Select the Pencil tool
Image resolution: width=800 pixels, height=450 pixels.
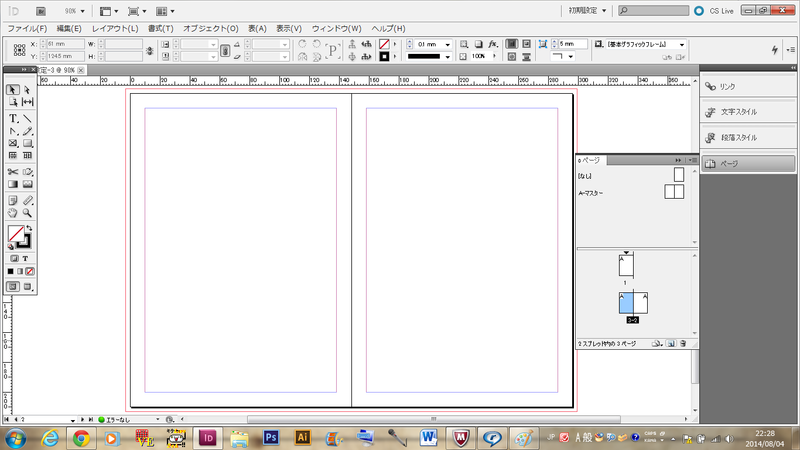point(28,131)
